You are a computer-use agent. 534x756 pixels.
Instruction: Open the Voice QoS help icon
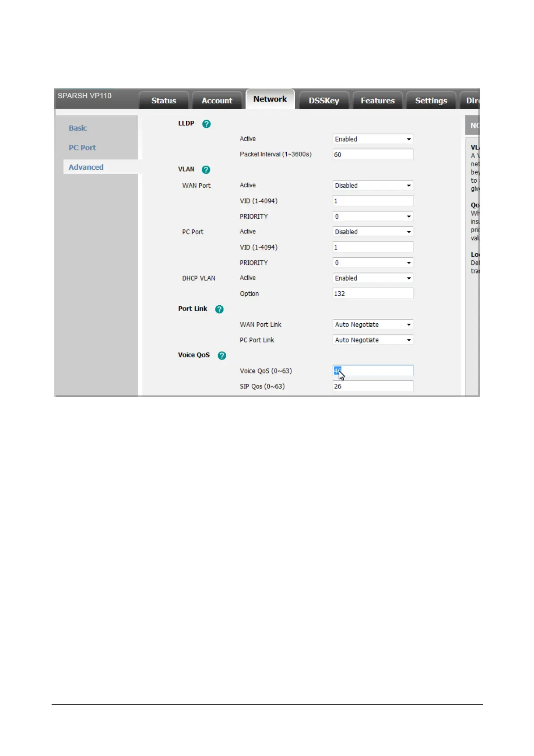click(x=222, y=356)
